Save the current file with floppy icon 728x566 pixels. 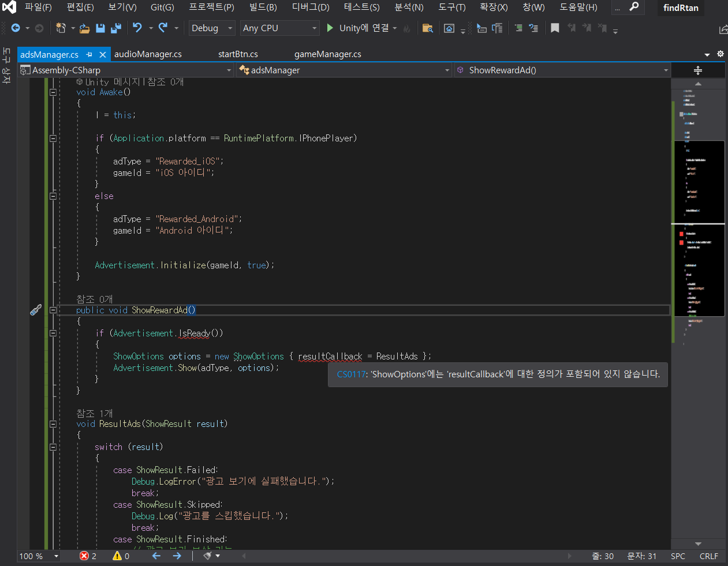coord(100,28)
